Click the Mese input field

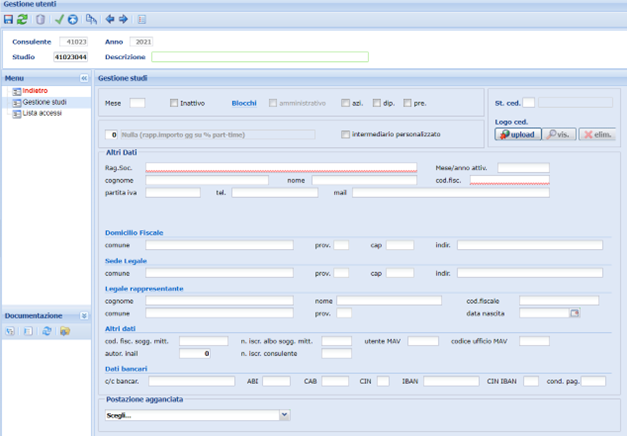click(x=137, y=103)
